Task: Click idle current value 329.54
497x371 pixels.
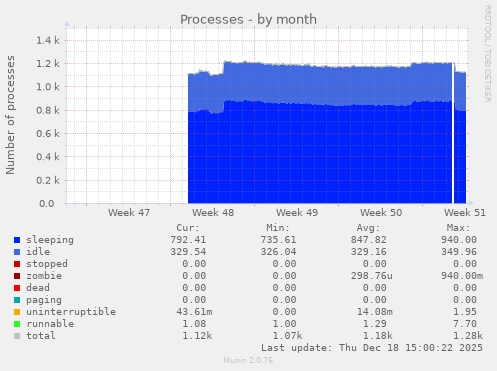Action: [188, 252]
